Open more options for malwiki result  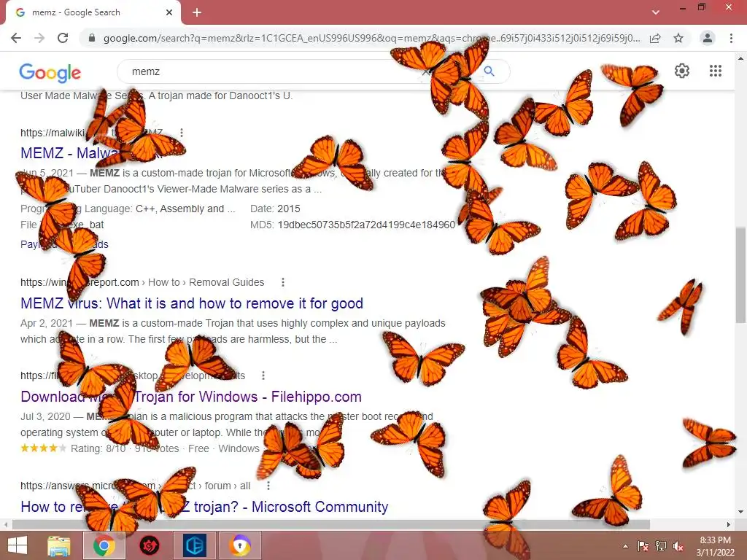tap(182, 133)
